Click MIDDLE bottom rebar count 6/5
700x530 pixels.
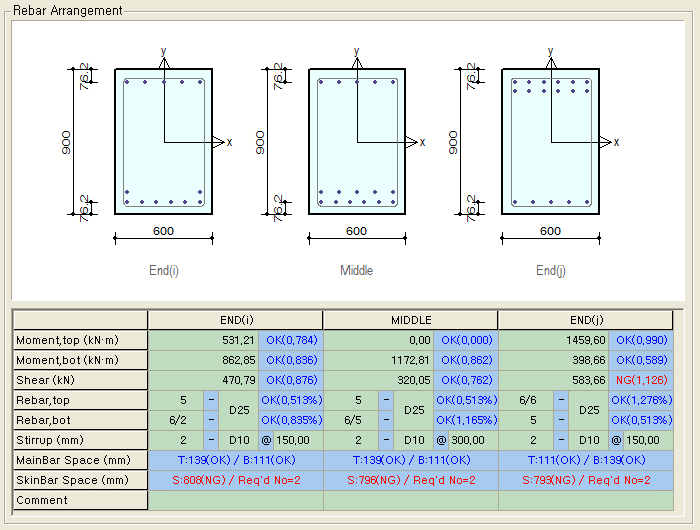351,420
